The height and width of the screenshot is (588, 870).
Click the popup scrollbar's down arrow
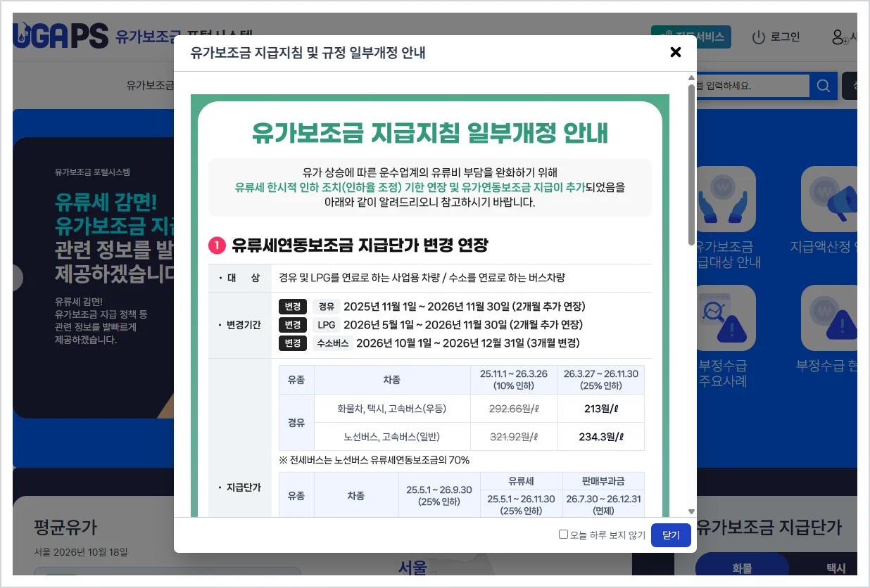pyautogui.click(x=691, y=511)
